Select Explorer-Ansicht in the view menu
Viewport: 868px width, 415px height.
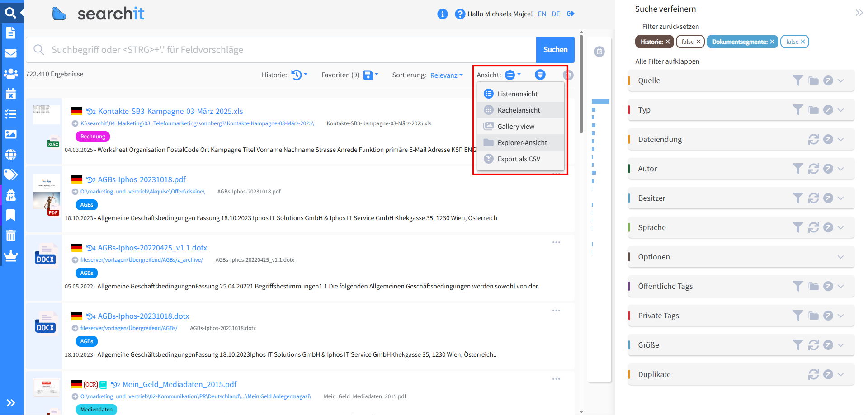point(521,142)
